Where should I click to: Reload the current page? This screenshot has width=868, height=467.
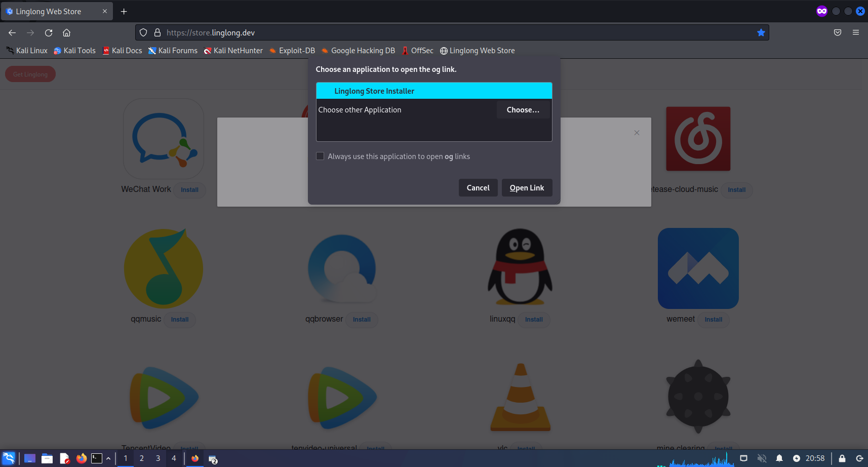tap(49, 32)
